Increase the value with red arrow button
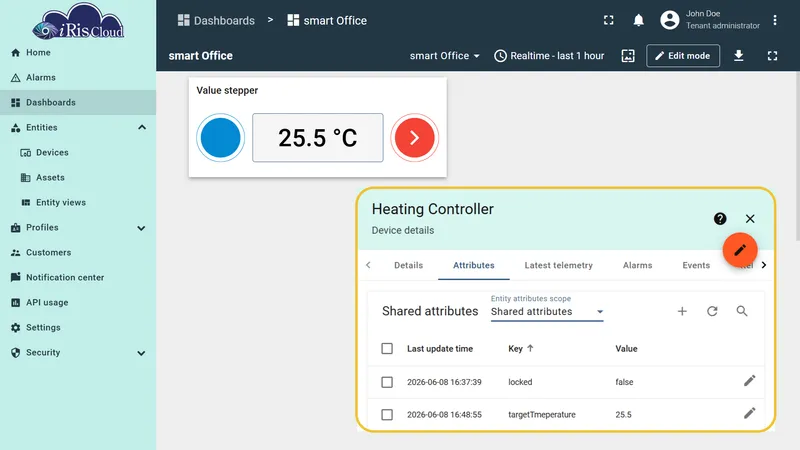 click(414, 138)
